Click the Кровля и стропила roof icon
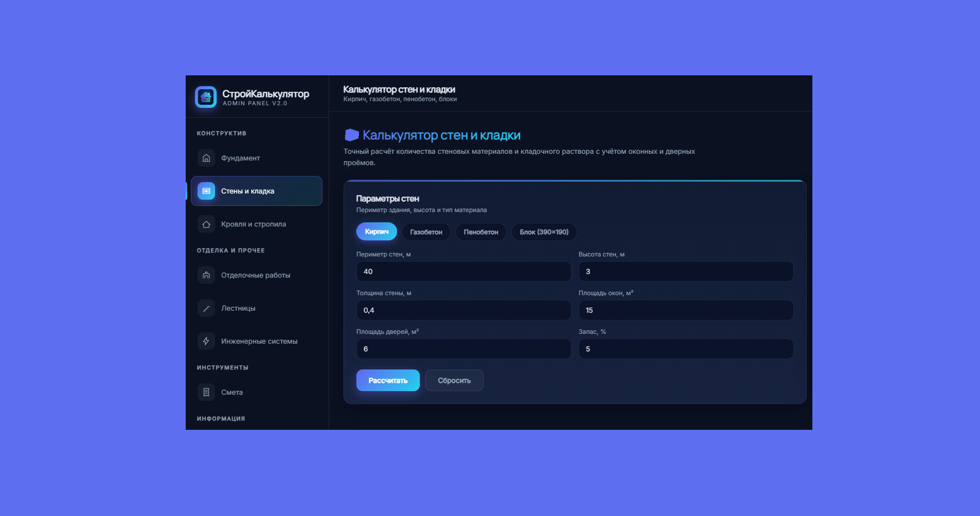 pos(206,224)
